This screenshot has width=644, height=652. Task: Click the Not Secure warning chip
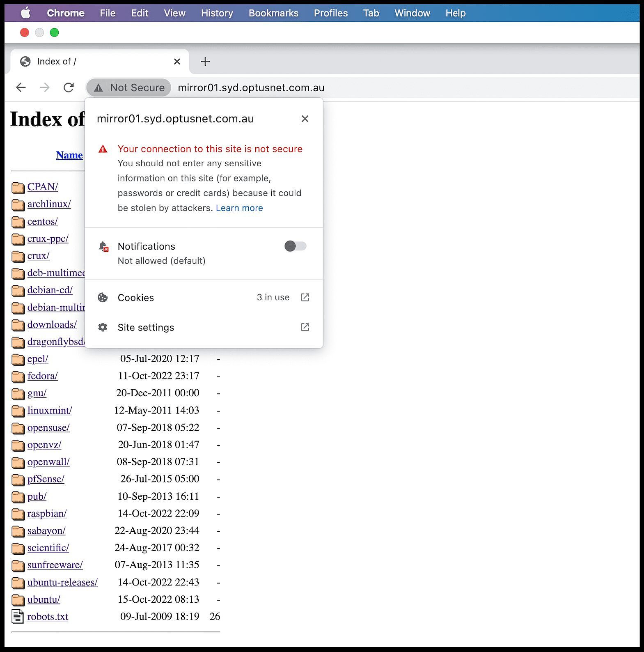tap(129, 87)
